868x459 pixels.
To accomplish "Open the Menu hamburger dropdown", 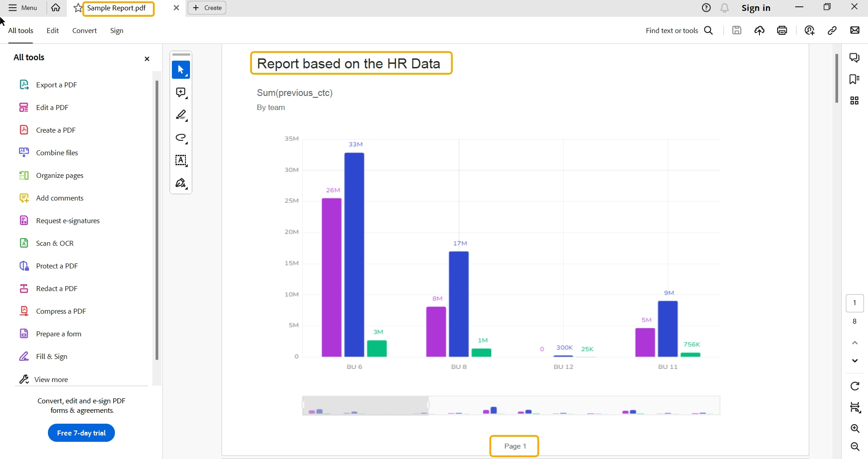I will click(23, 8).
